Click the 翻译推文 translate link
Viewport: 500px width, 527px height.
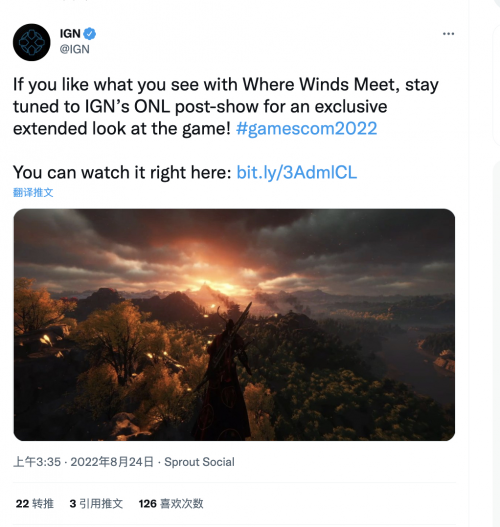tap(33, 193)
